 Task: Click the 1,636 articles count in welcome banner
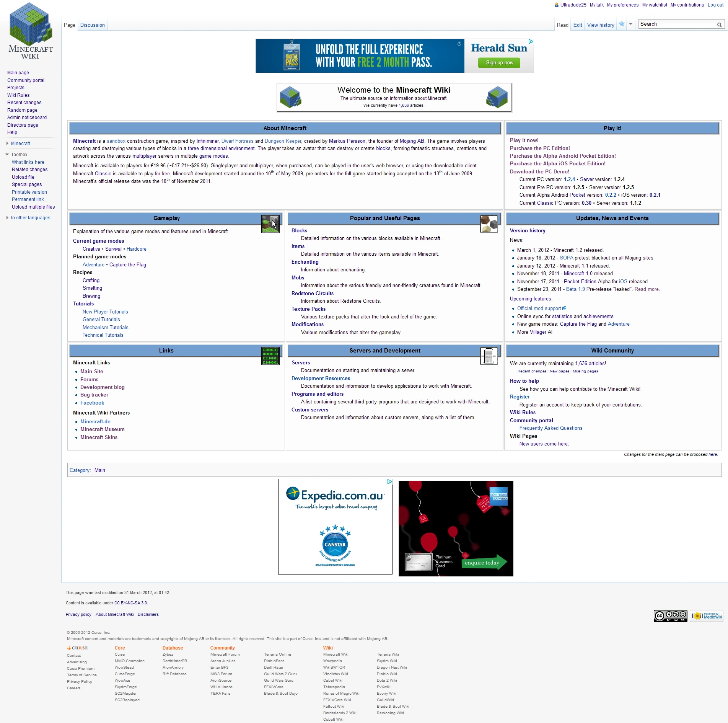[x=404, y=106]
